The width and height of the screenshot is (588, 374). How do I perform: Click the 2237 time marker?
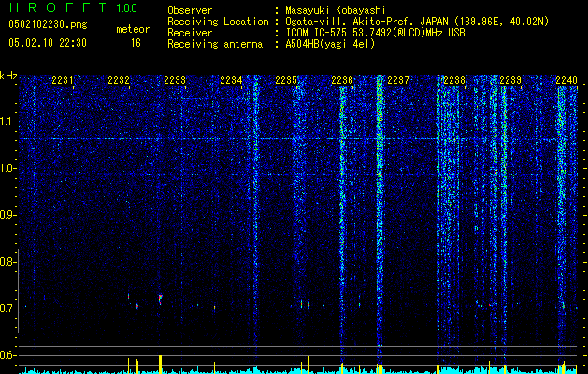[x=398, y=80]
